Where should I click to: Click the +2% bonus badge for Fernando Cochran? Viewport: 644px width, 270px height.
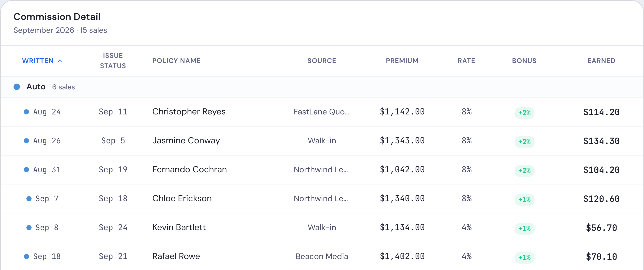[x=524, y=171]
